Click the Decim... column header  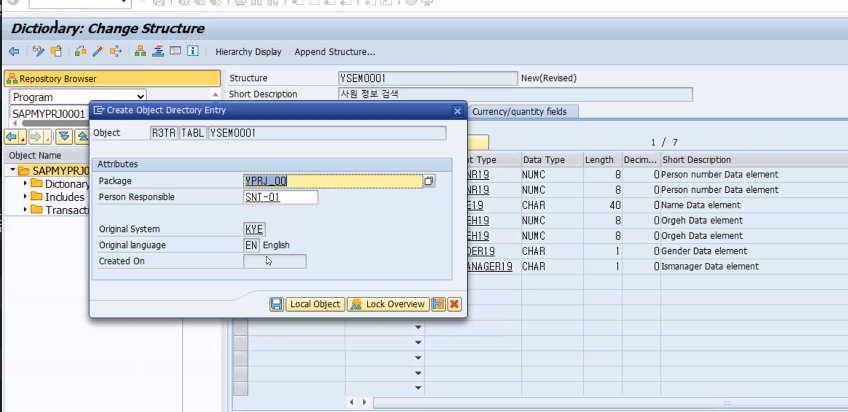click(641, 160)
